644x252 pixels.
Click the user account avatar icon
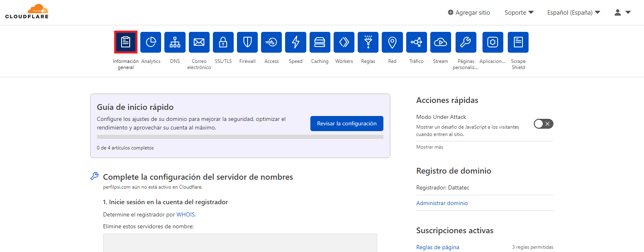coord(617,13)
